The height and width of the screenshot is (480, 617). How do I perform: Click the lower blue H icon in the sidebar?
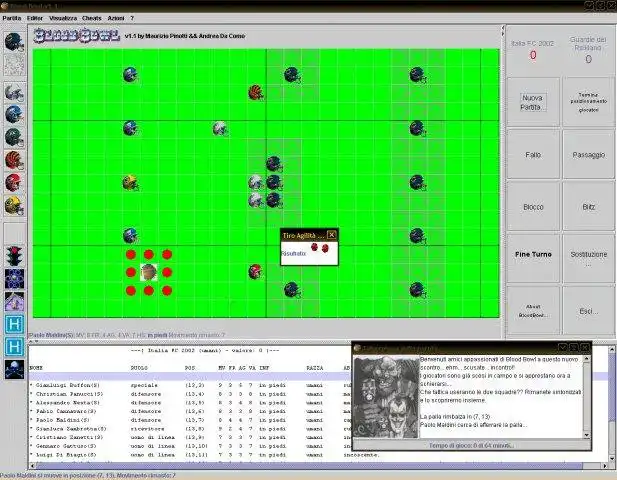15,347
